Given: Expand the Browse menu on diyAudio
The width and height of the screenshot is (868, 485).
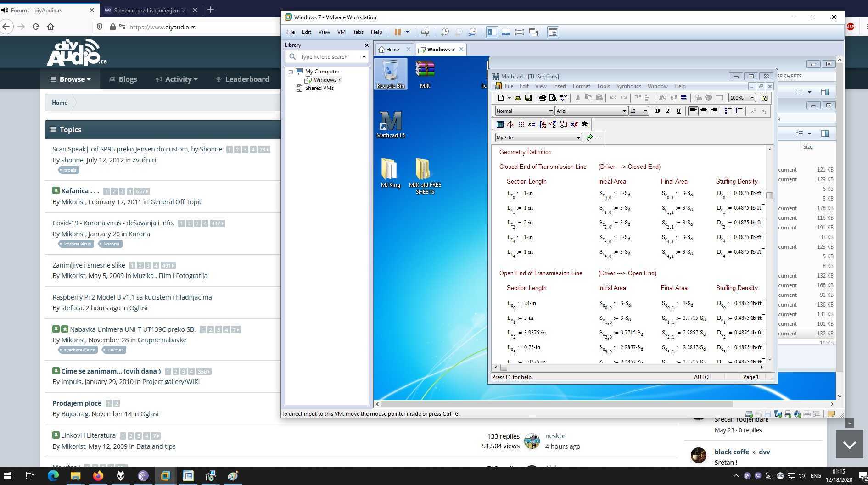Looking at the screenshot, I should [70, 79].
